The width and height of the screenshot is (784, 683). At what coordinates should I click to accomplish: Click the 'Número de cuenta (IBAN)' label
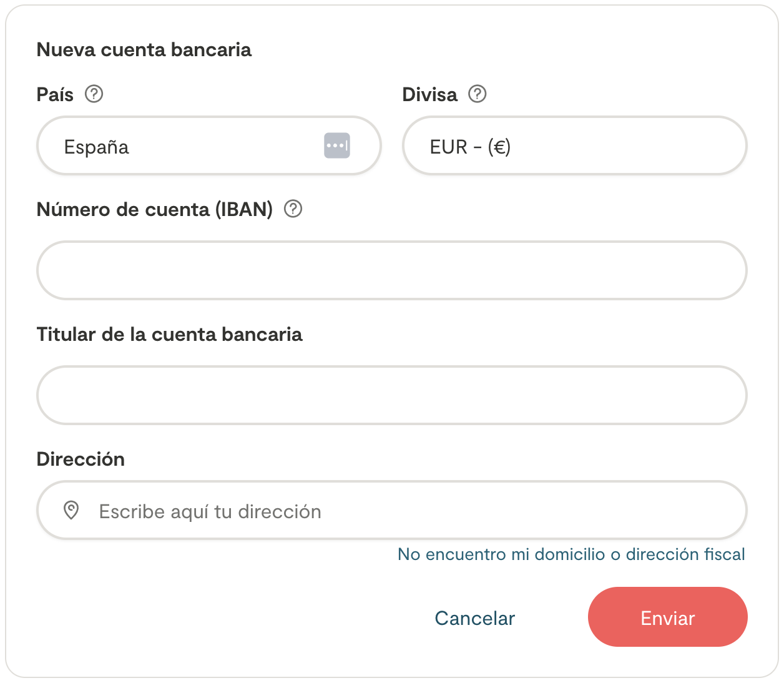155,210
